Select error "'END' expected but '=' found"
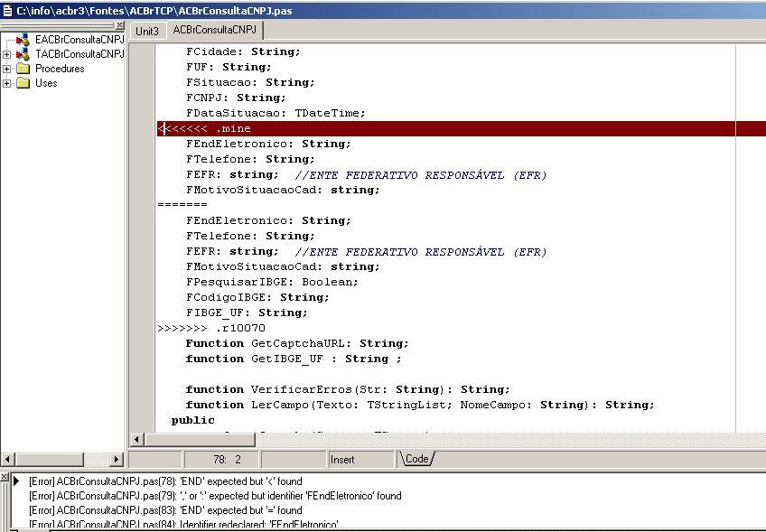 coord(165,510)
